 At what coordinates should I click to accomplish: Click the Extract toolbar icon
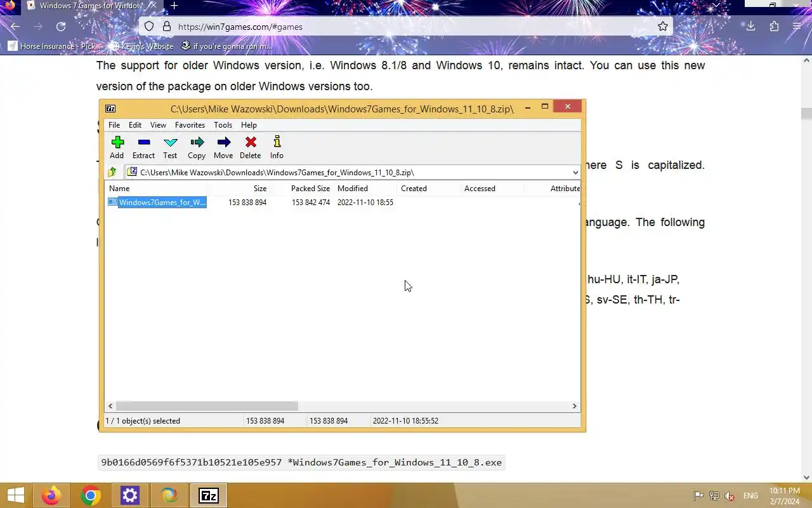point(143,147)
